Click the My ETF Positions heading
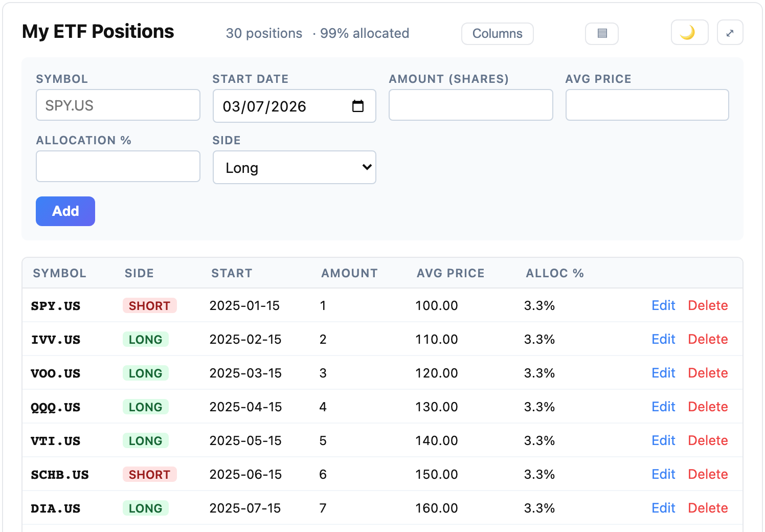This screenshot has width=765, height=532. click(x=98, y=32)
